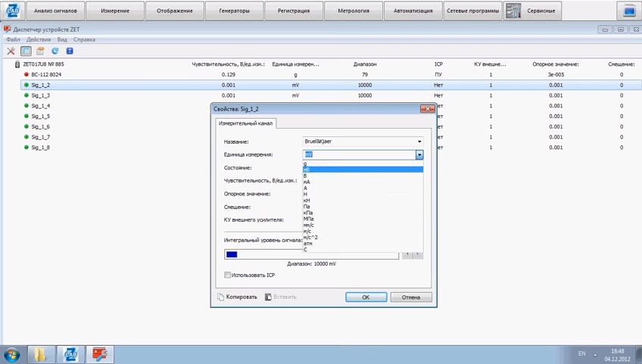This screenshot has height=364, width=642.
Task: Click the blue window icon in the top-right corner
Action: click(x=629, y=11)
